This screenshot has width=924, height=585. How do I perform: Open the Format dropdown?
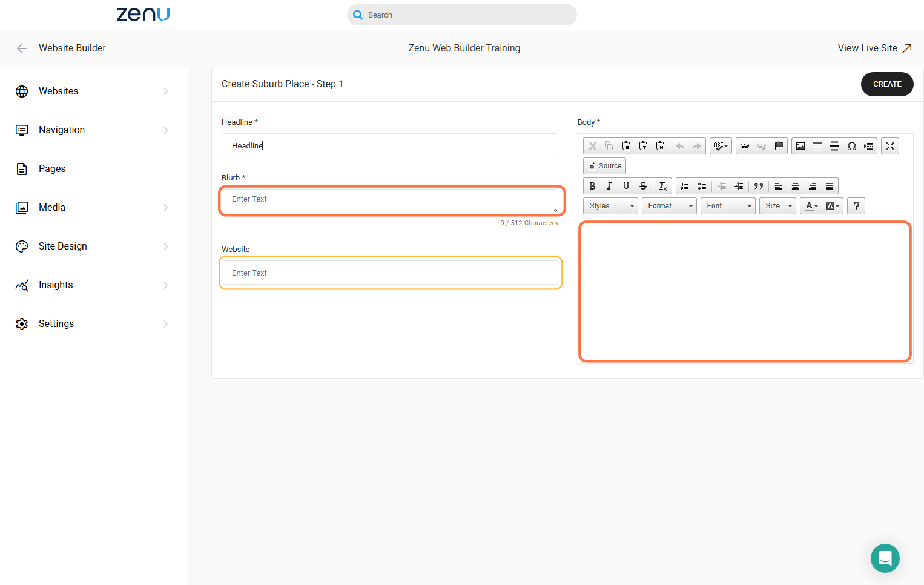(x=669, y=206)
